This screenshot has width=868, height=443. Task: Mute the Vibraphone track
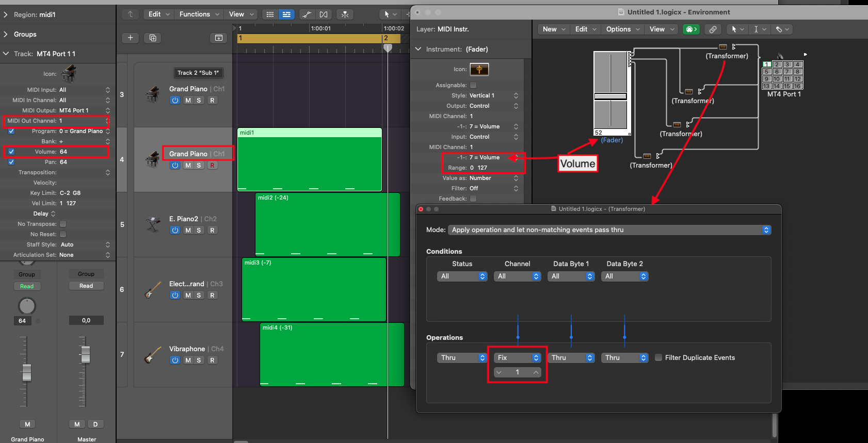[188, 360]
